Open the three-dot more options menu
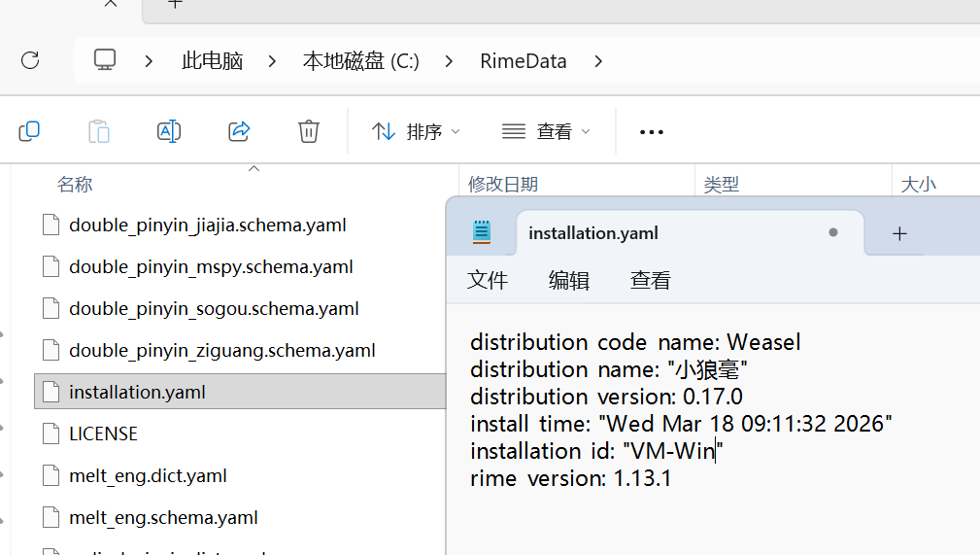980x555 pixels. 651,131
